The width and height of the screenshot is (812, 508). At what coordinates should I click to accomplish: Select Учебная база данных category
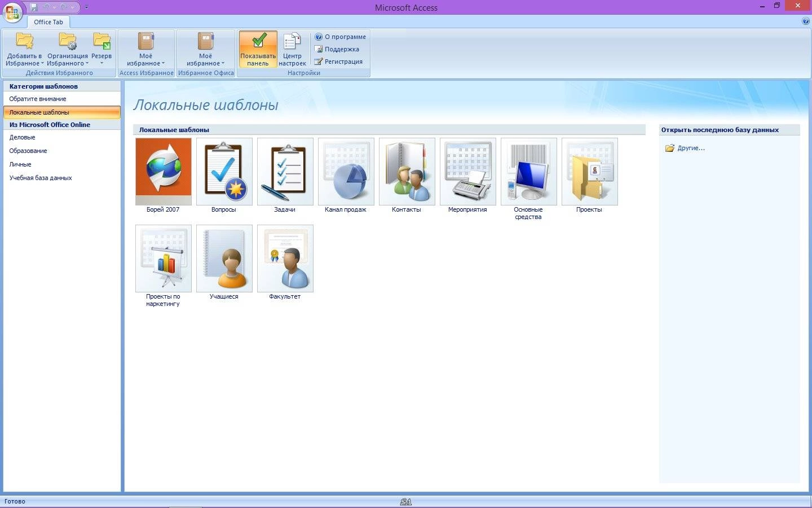click(62, 178)
